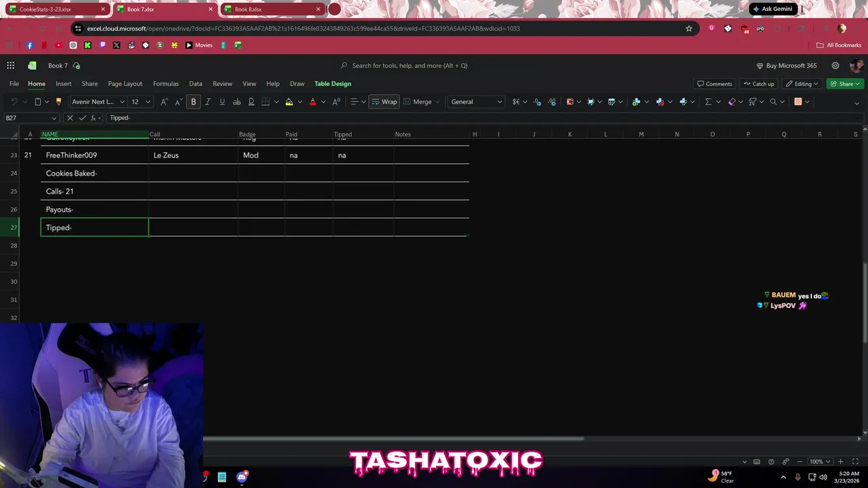The image size is (868, 488).
Task: Click the Format Painter brush icon
Action: click(x=58, y=102)
